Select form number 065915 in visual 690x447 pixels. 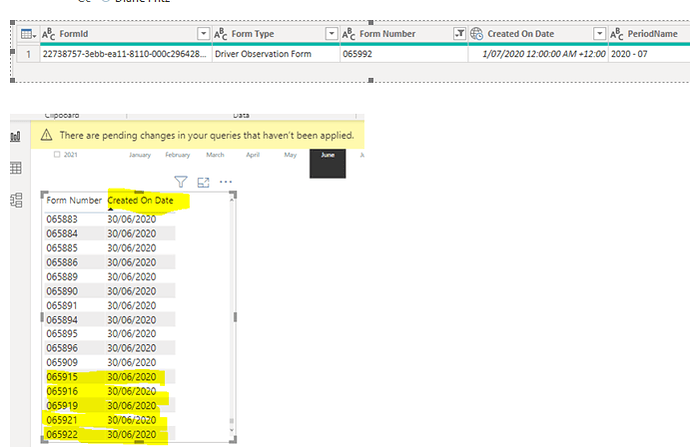62,377
